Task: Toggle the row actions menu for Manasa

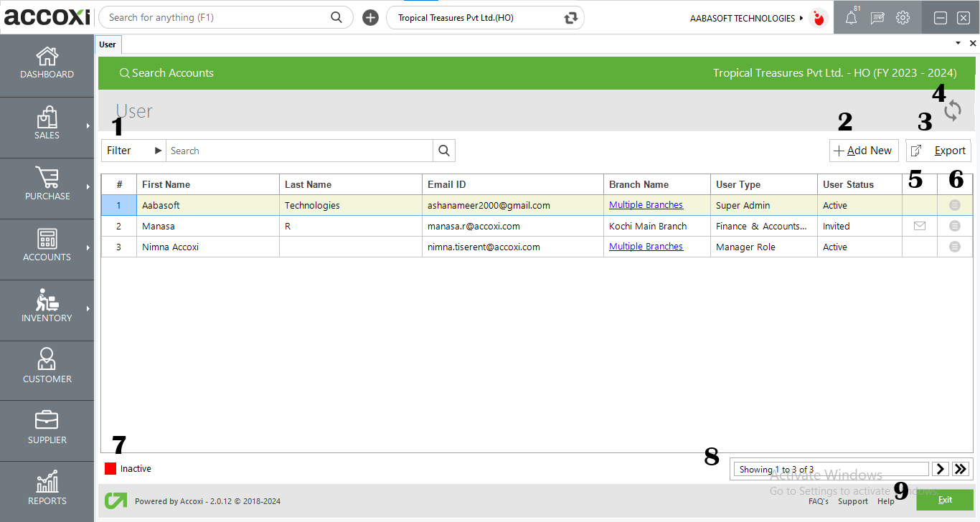Action: pyautogui.click(x=954, y=226)
